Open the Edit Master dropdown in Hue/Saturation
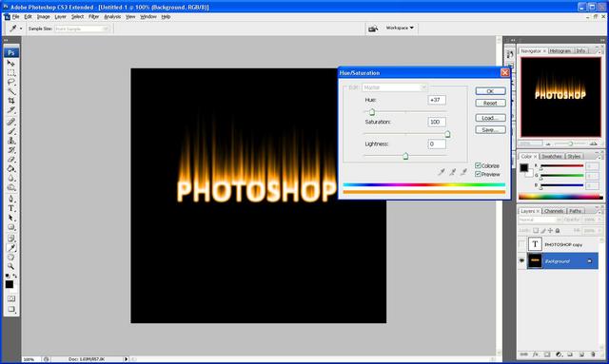This screenshot has height=364, width=609. point(394,87)
